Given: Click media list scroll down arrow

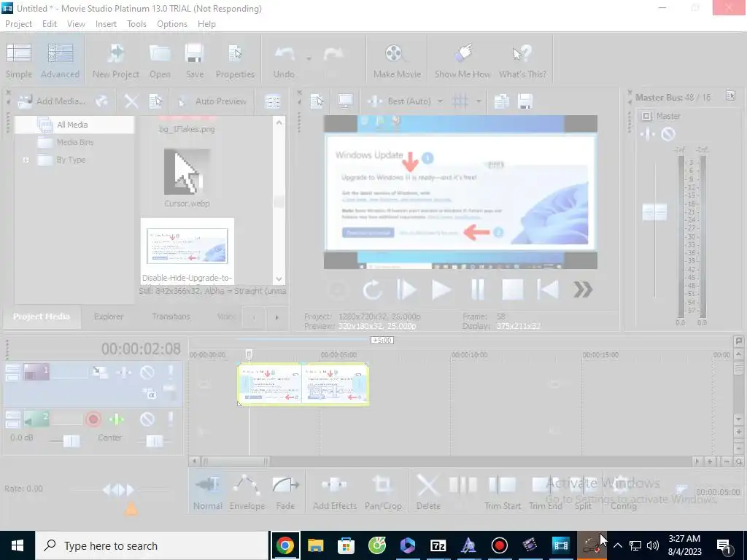Looking at the screenshot, I should tap(279, 279).
